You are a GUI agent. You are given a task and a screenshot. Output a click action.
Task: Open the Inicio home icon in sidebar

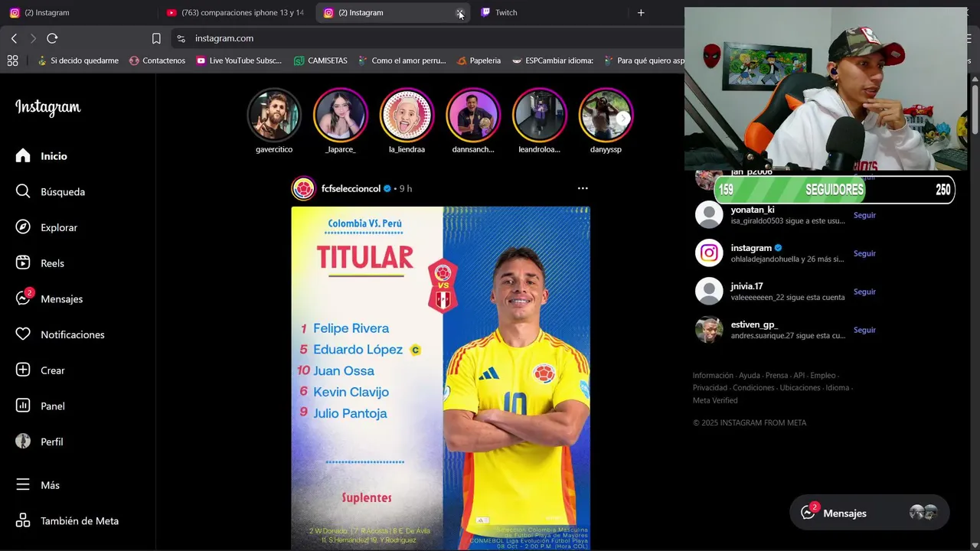23,155
